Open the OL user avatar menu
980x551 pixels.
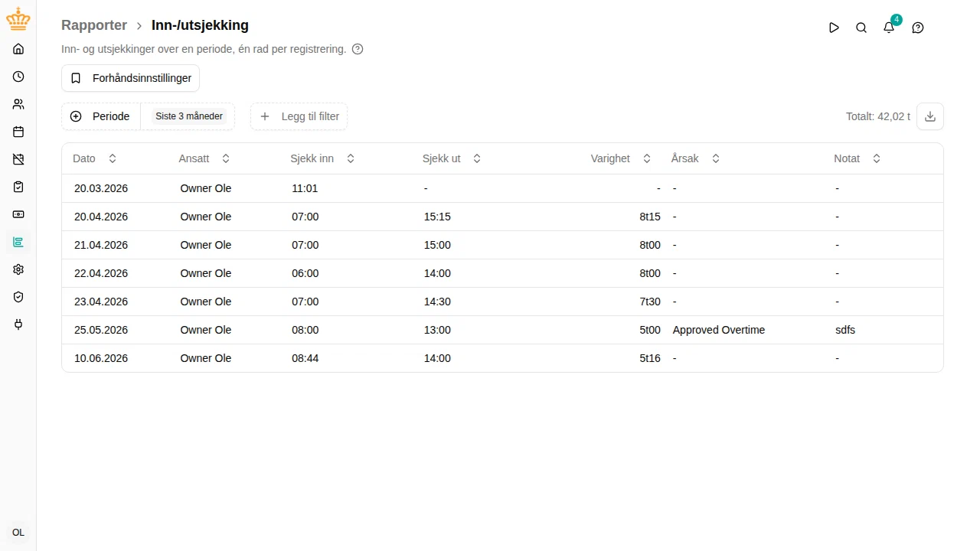click(18, 533)
